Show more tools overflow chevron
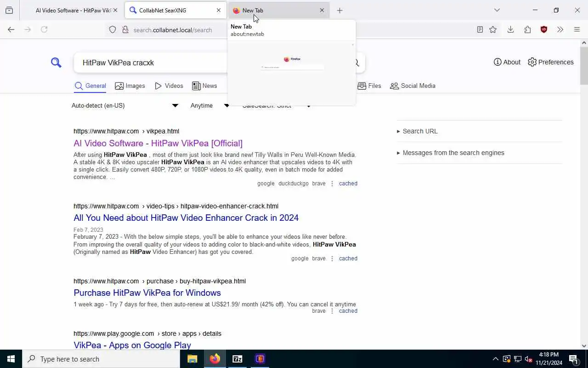 tap(560, 29)
